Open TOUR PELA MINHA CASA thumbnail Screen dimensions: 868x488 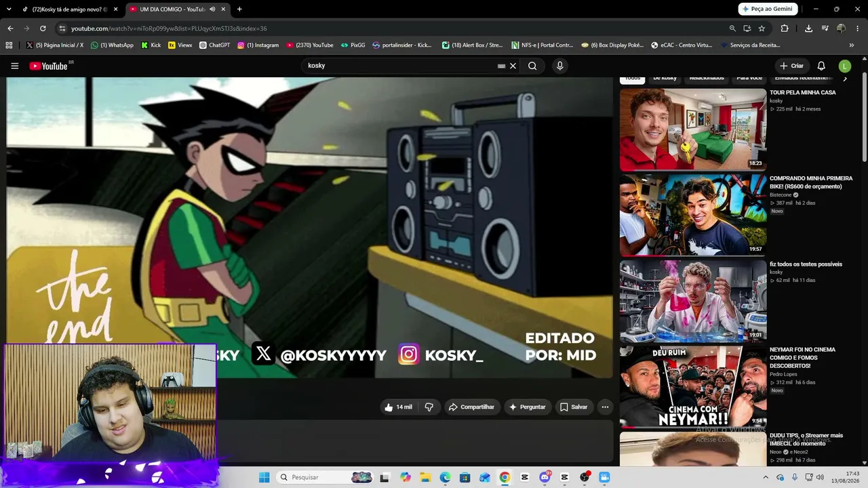coord(693,129)
